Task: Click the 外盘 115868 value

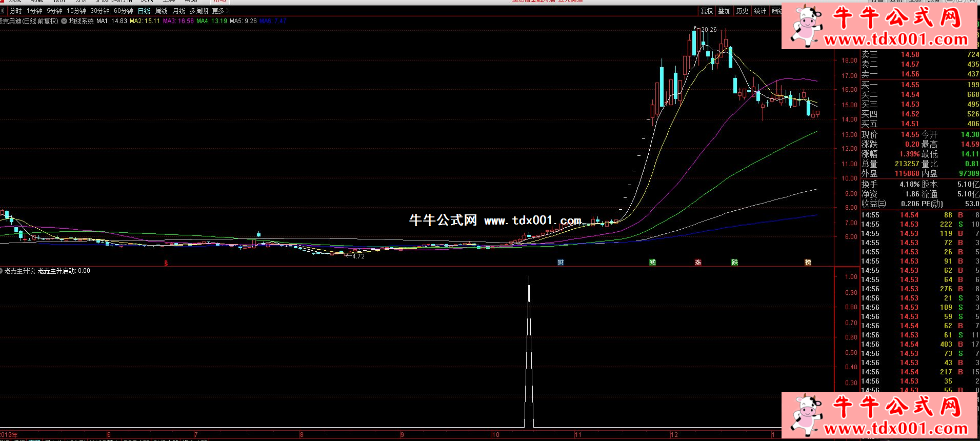Action: tap(907, 173)
